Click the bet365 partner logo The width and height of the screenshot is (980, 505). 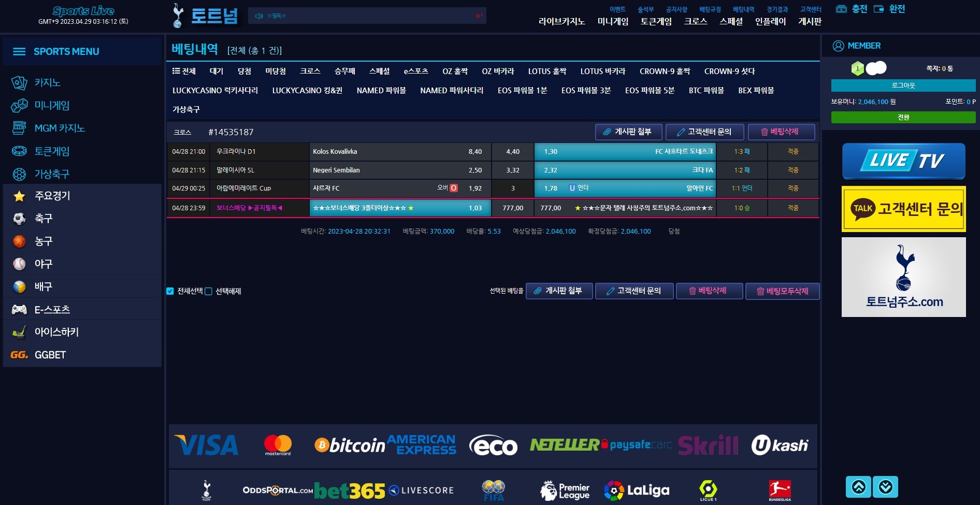coord(350,490)
